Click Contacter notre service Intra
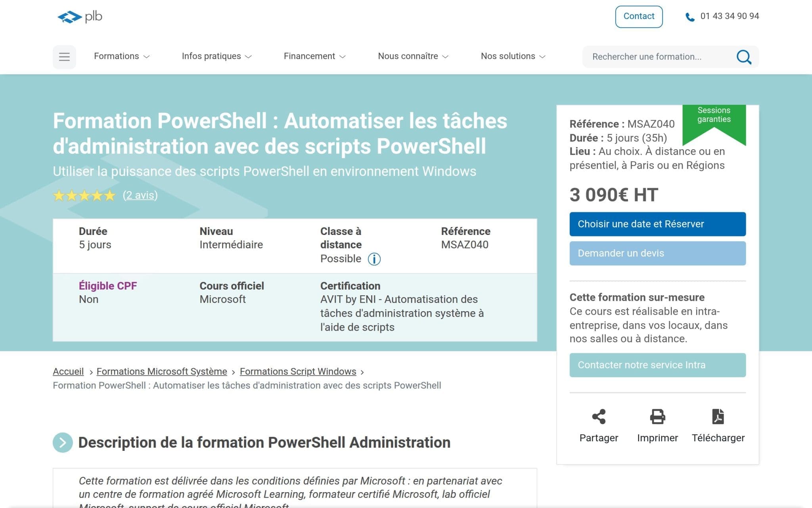The width and height of the screenshot is (812, 508). (x=657, y=365)
